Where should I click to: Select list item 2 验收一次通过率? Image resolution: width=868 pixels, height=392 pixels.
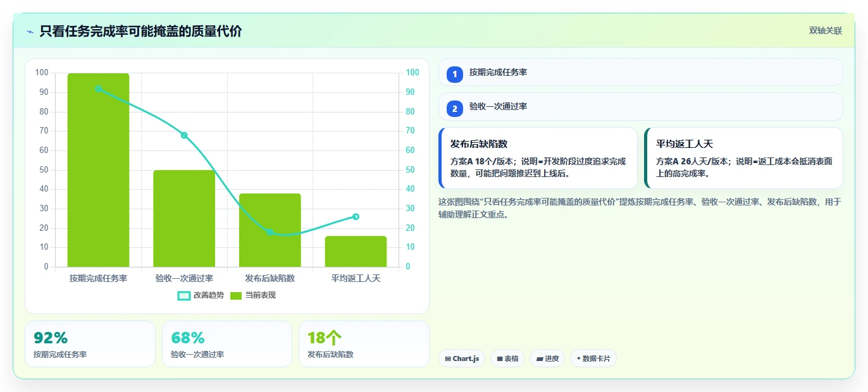pos(641,106)
